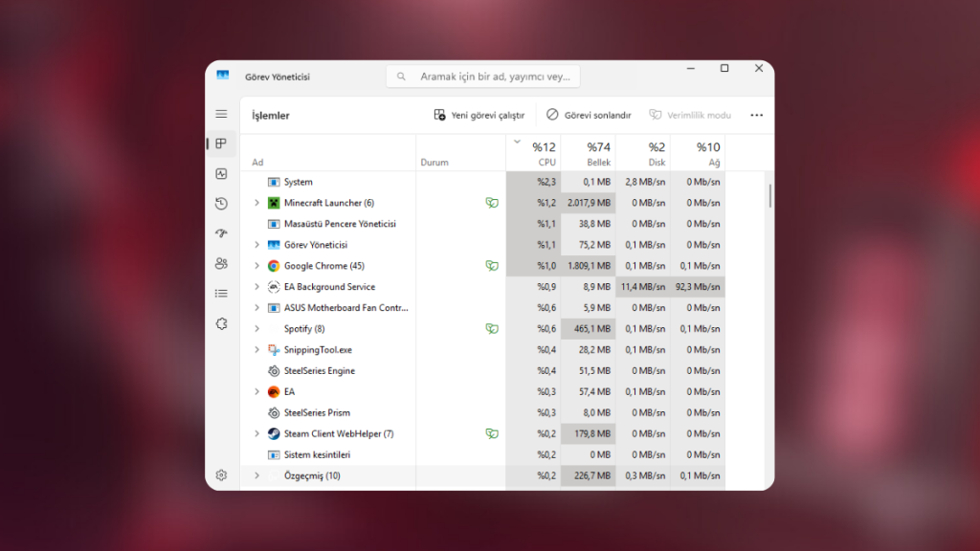Screen dimensions: 980x551
Task: Click the 1.809,1 MB memory cell
Action: 589,266
